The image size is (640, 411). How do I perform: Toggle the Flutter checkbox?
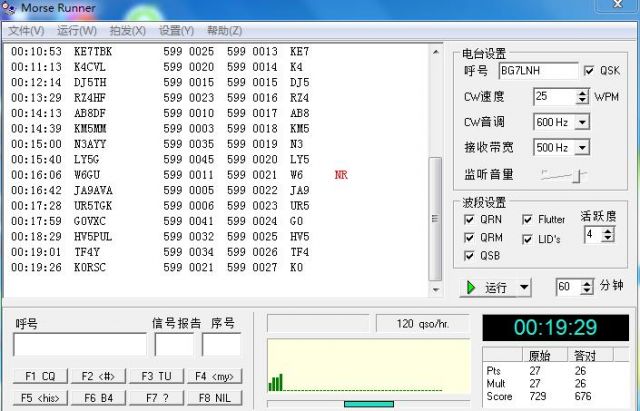pos(527,220)
